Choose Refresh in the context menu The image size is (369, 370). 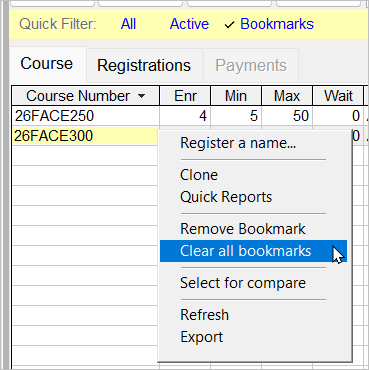pos(253,315)
